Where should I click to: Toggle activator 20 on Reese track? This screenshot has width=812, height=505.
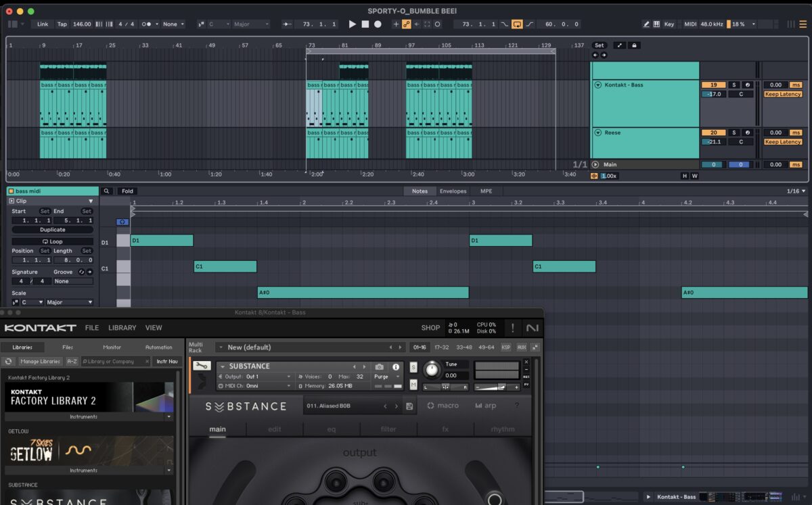coord(713,133)
